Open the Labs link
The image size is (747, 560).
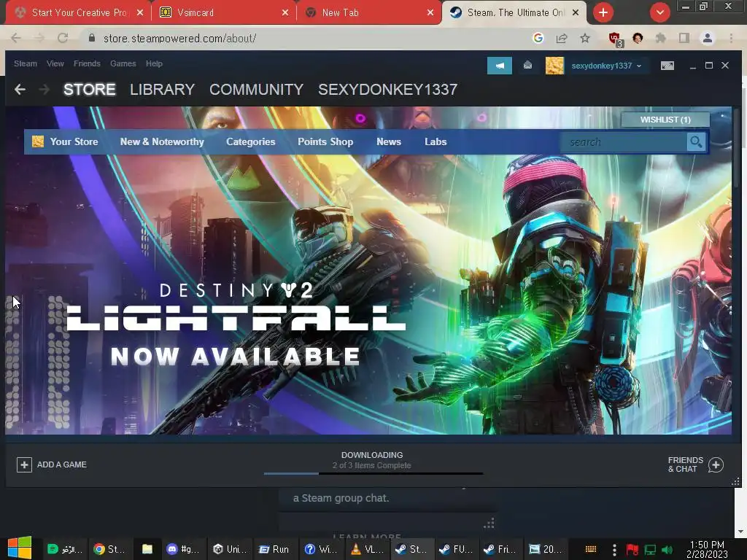(x=436, y=141)
